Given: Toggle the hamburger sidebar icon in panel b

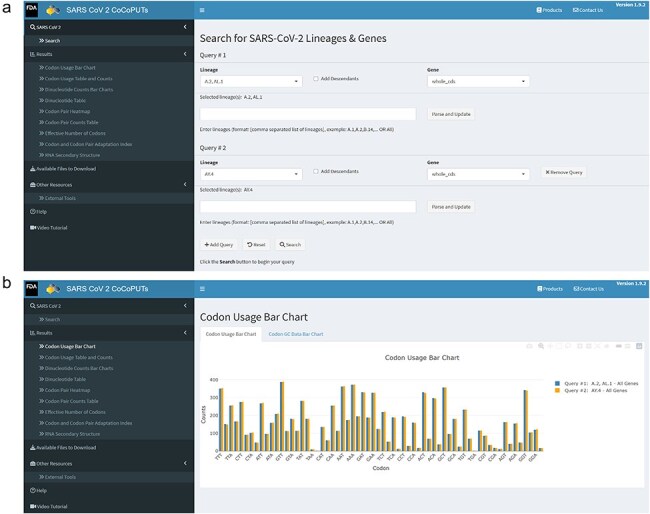Looking at the screenshot, I should click(202, 289).
